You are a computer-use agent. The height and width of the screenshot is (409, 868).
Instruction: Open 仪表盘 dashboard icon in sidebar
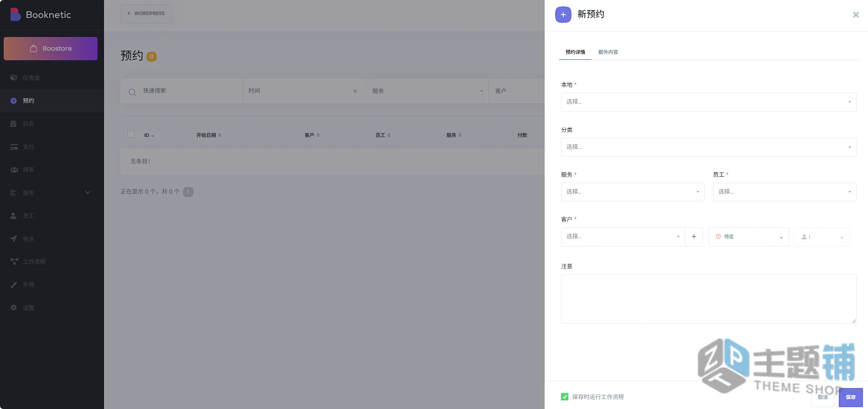14,78
